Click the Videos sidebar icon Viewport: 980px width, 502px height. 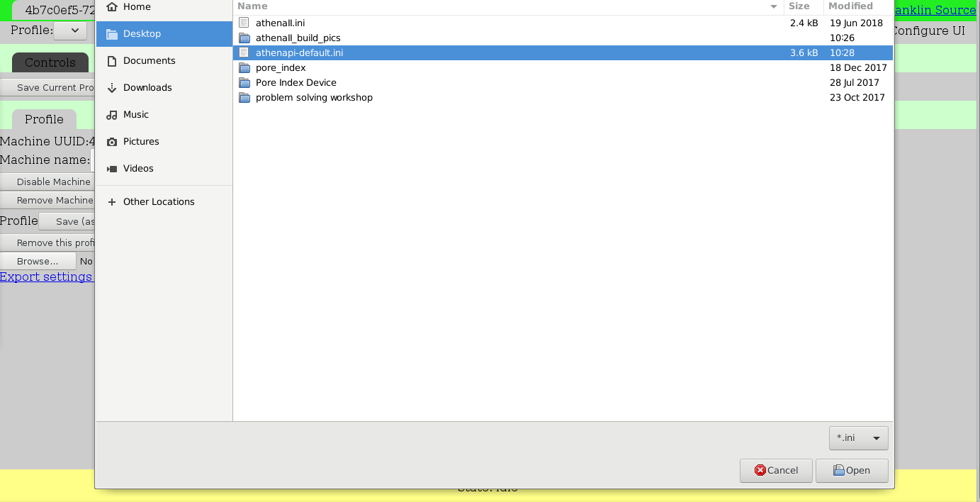[x=112, y=169]
